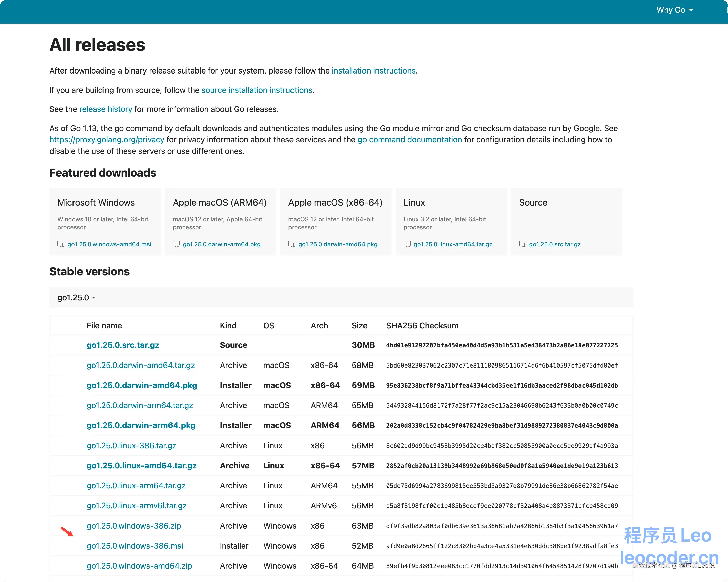728x582 pixels.
Task: Click the ARMv6 arch cell
Action: coord(324,506)
